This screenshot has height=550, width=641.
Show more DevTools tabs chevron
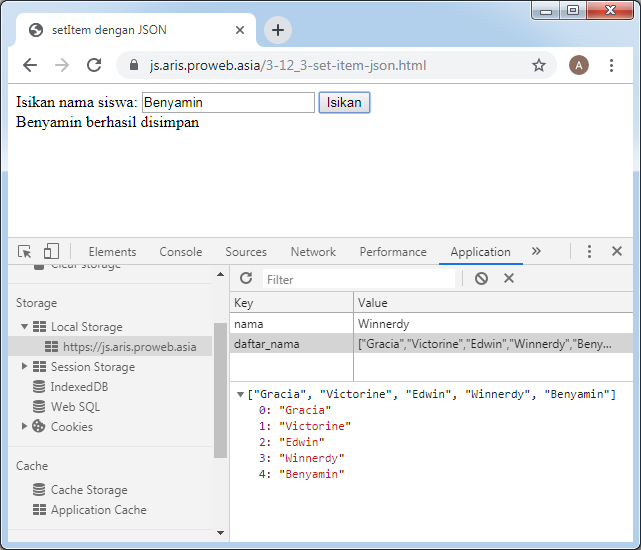536,251
